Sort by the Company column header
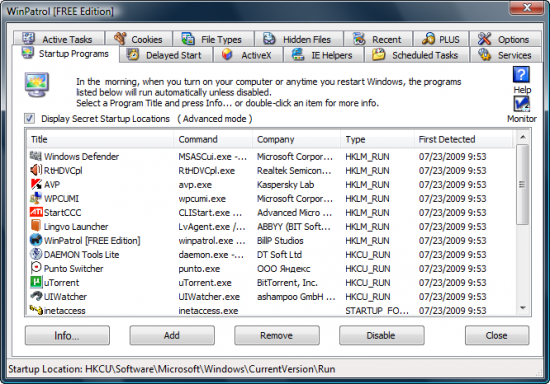 (x=296, y=139)
